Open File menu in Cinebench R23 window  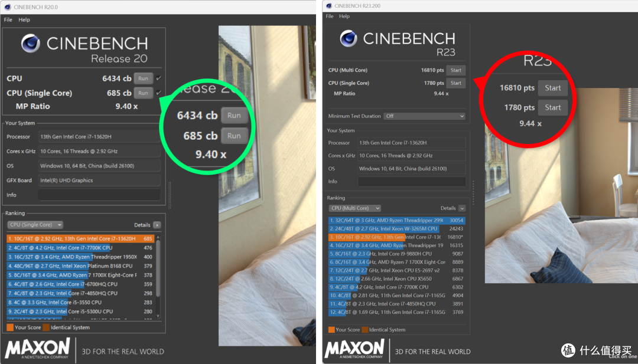[330, 17]
